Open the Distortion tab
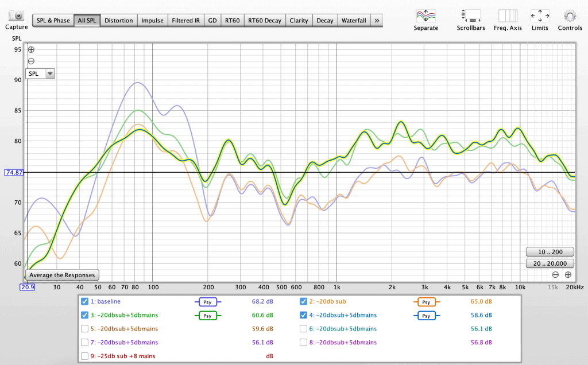This screenshot has height=365, width=588. (x=119, y=21)
